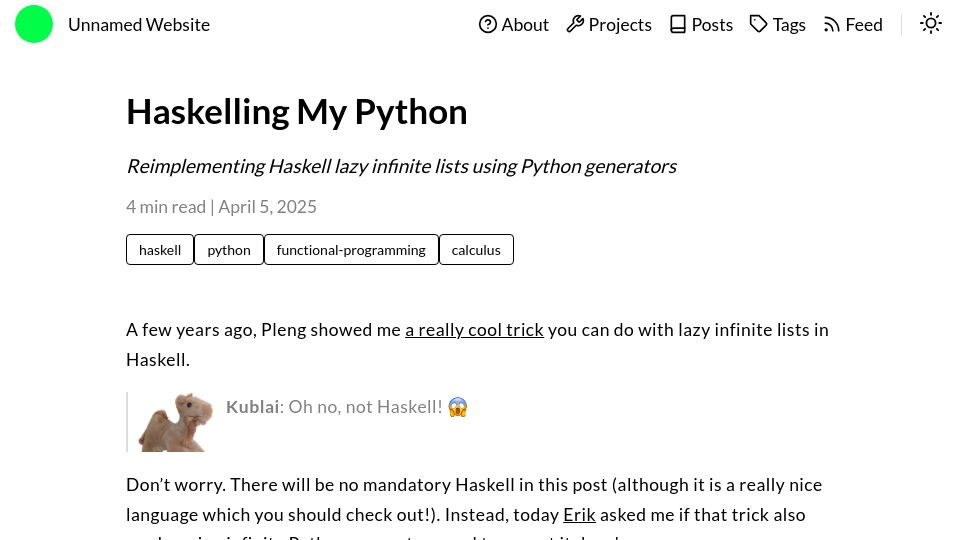Follow the Erik link

[579, 515]
